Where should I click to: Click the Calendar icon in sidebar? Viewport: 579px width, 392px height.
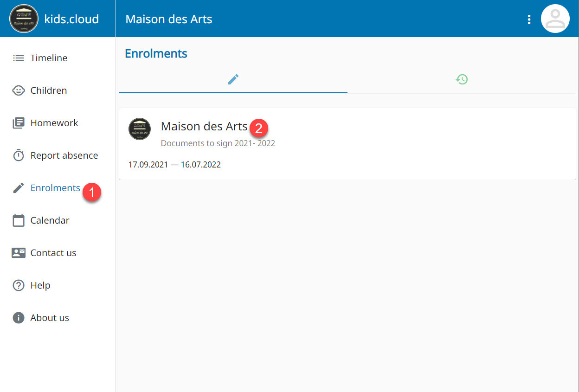click(x=18, y=220)
